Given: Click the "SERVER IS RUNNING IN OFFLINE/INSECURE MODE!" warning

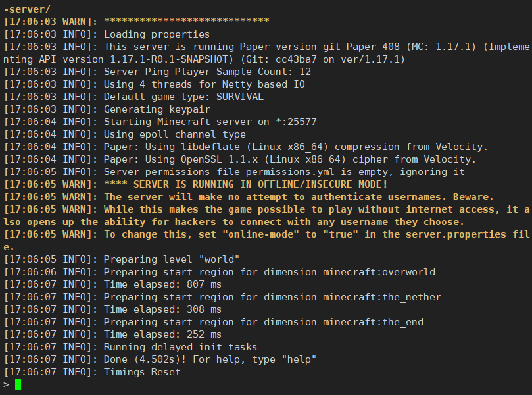Looking at the screenshot, I should (x=260, y=184).
